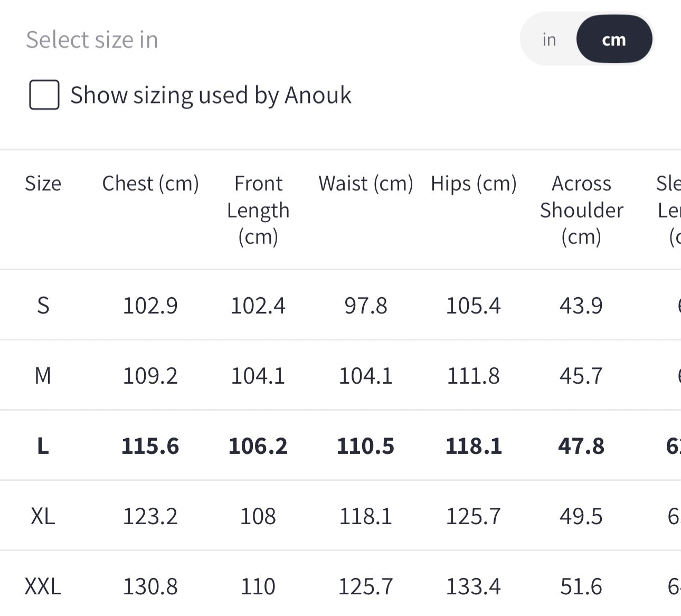Screen dimensions: 681x616
Task: Select the bold L size row
Action: pyautogui.click(x=340, y=446)
